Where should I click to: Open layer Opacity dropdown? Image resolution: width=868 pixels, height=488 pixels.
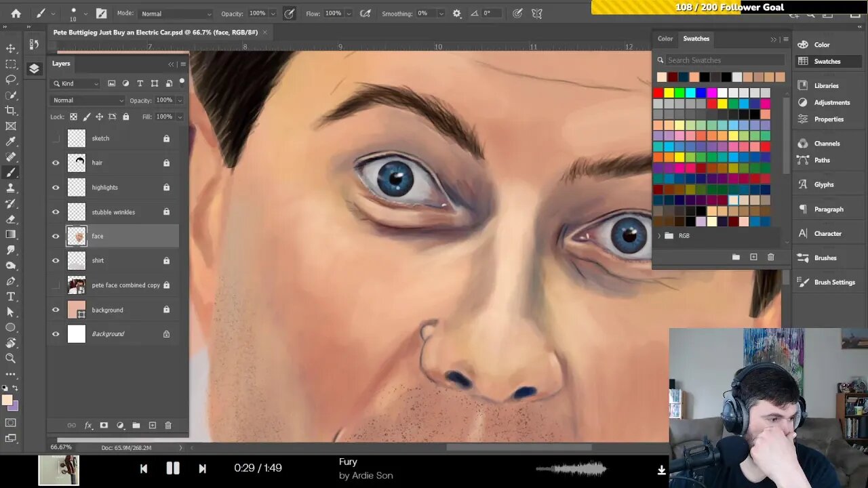(x=179, y=100)
